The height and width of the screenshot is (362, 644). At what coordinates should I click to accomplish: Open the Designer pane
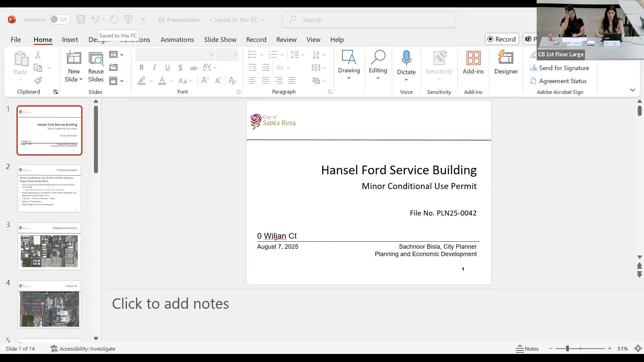click(x=506, y=62)
